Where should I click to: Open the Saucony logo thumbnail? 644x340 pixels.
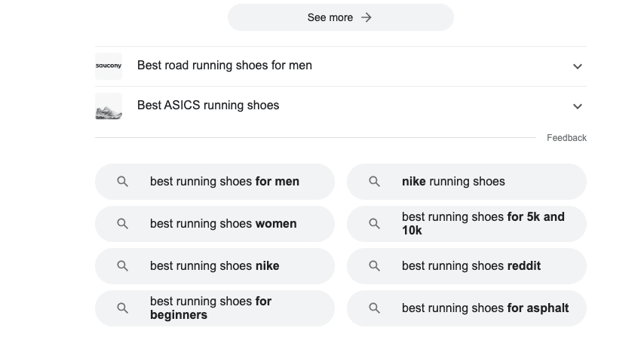[x=109, y=66]
